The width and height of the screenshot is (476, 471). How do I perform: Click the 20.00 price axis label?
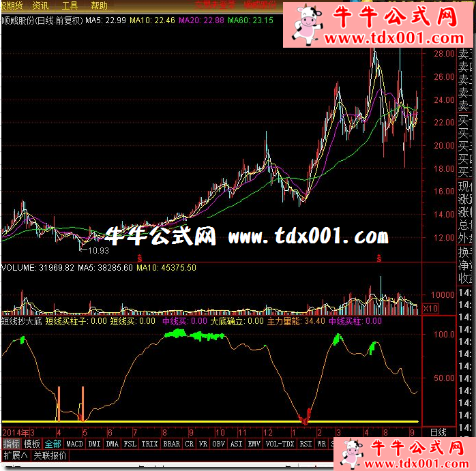point(444,146)
